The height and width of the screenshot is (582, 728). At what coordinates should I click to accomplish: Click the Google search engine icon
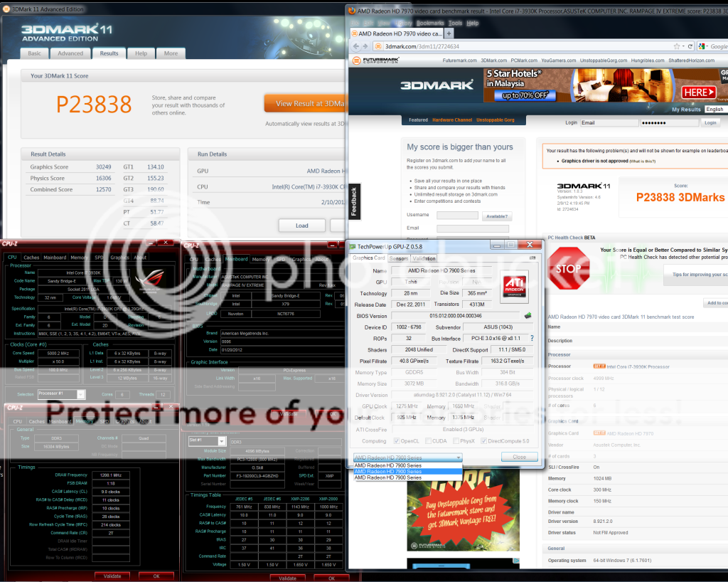(x=702, y=46)
